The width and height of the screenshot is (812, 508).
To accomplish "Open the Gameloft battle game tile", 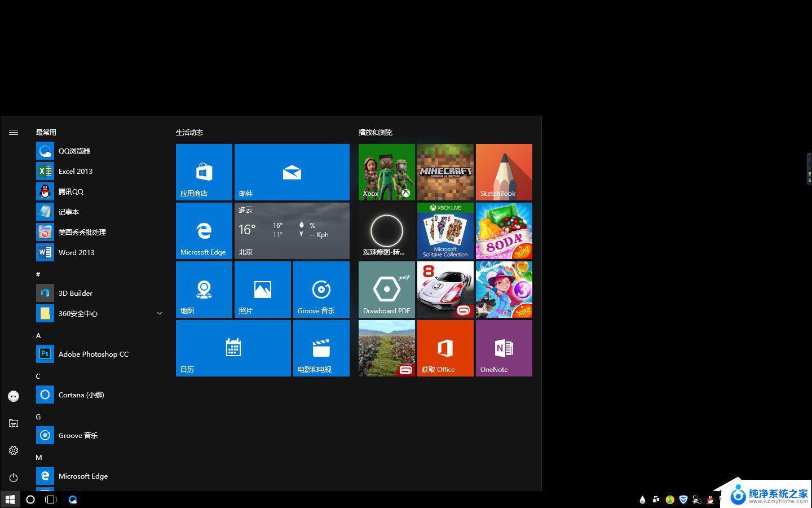I will (x=387, y=348).
